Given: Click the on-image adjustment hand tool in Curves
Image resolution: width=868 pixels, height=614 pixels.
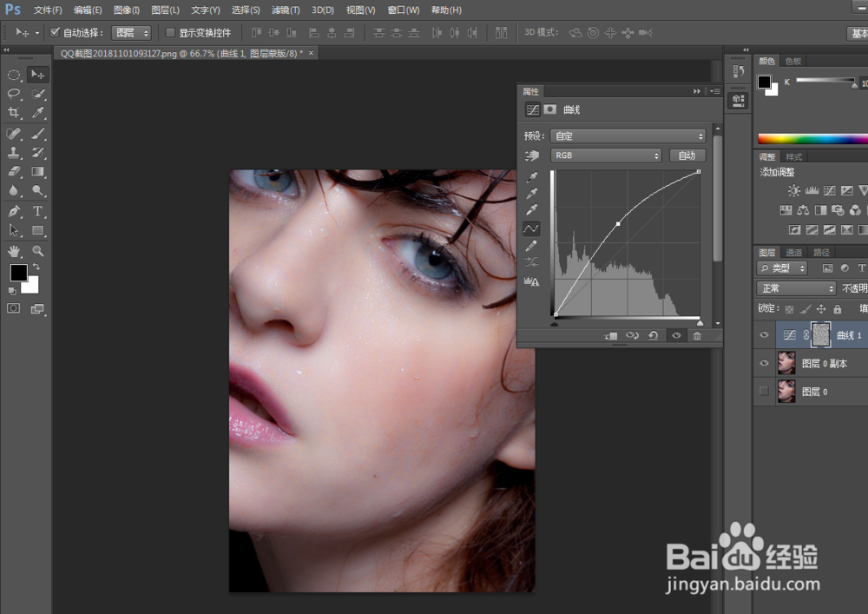Looking at the screenshot, I should (x=531, y=156).
